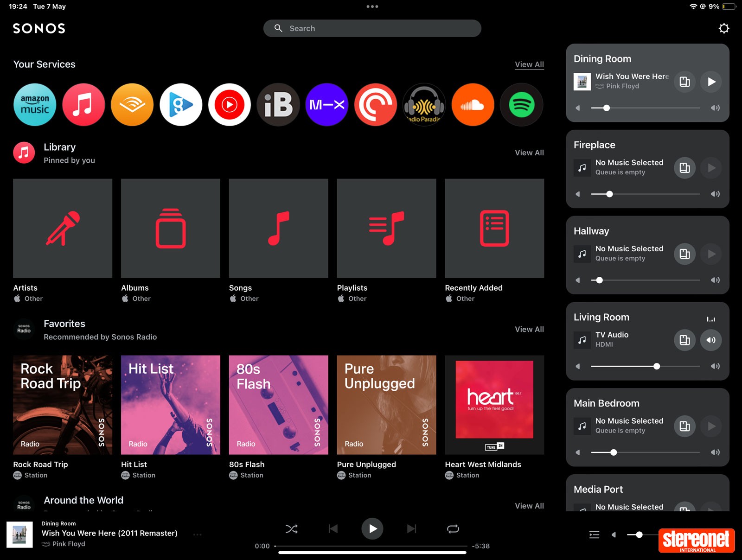742x560 pixels.
Task: Play the Pure Unplugged station
Action: click(386, 405)
